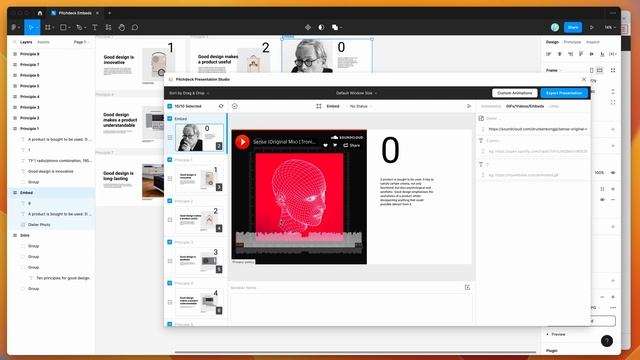The image size is (640, 360).
Task: Uncheck the Principle 1 slide checkbox
Action: (x=169, y=160)
